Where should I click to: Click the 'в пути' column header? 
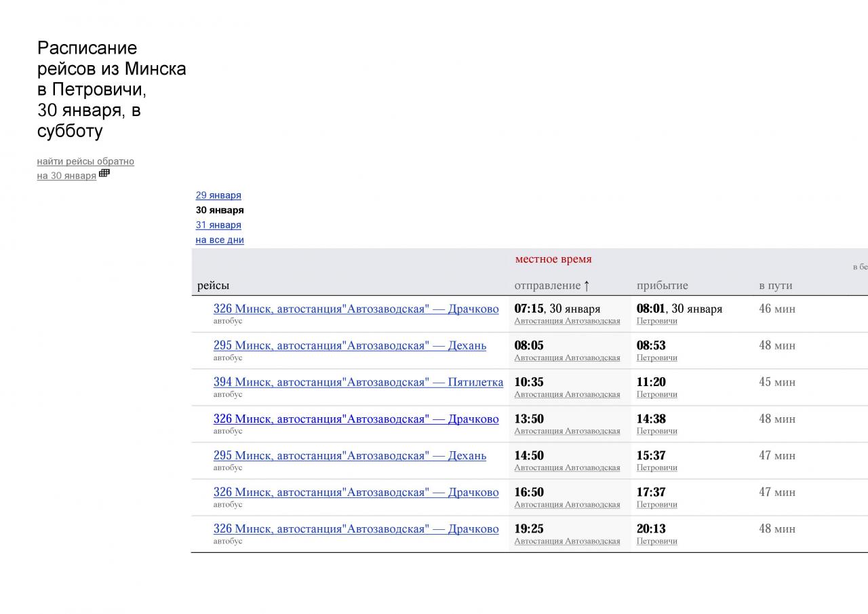pyautogui.click(x=775, y=286)
